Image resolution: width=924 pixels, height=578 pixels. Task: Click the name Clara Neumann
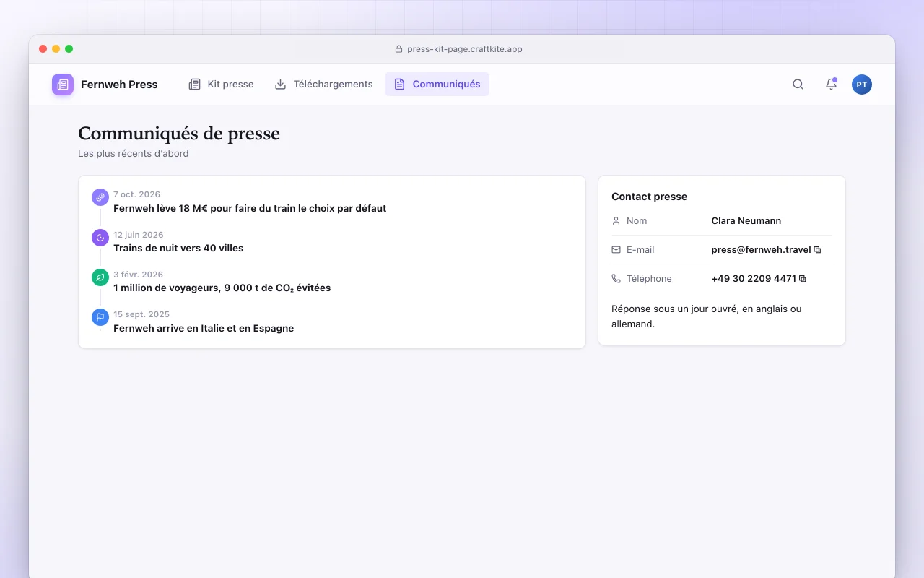746,221
